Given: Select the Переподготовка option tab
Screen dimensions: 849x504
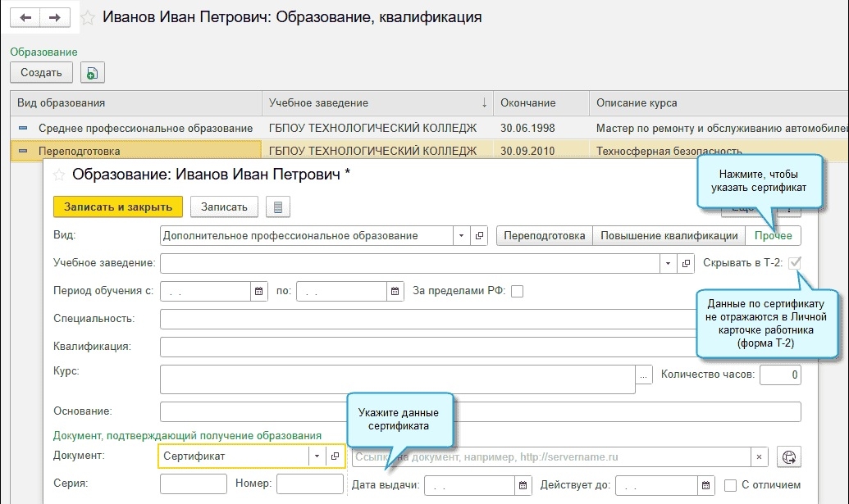Looking at the screenshot, I should click(x=545, y=236).
